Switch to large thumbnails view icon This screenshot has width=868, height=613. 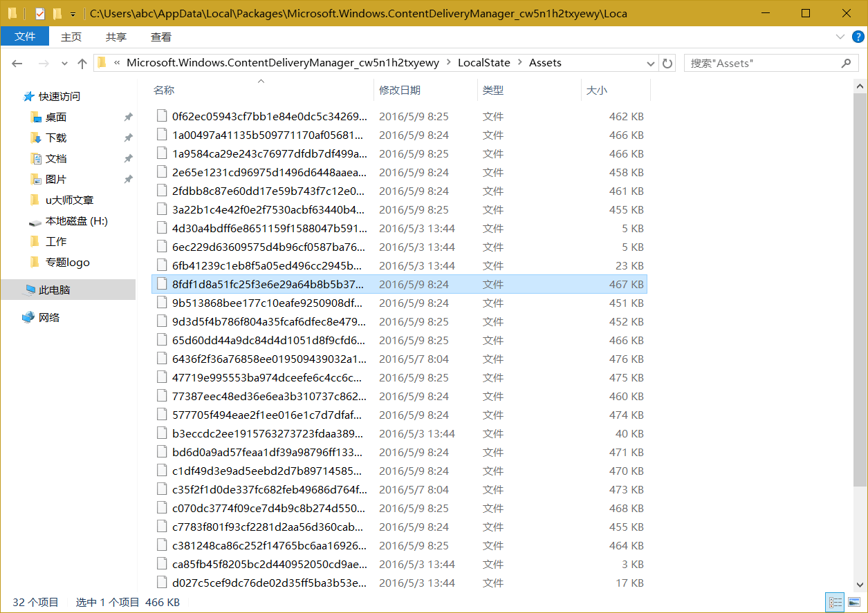[x=853, y=603]
